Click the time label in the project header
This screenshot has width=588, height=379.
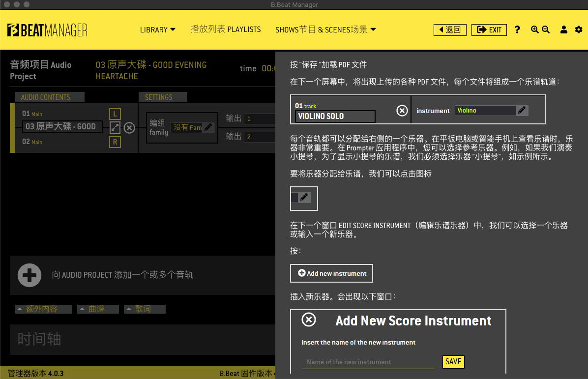[248, 69]
